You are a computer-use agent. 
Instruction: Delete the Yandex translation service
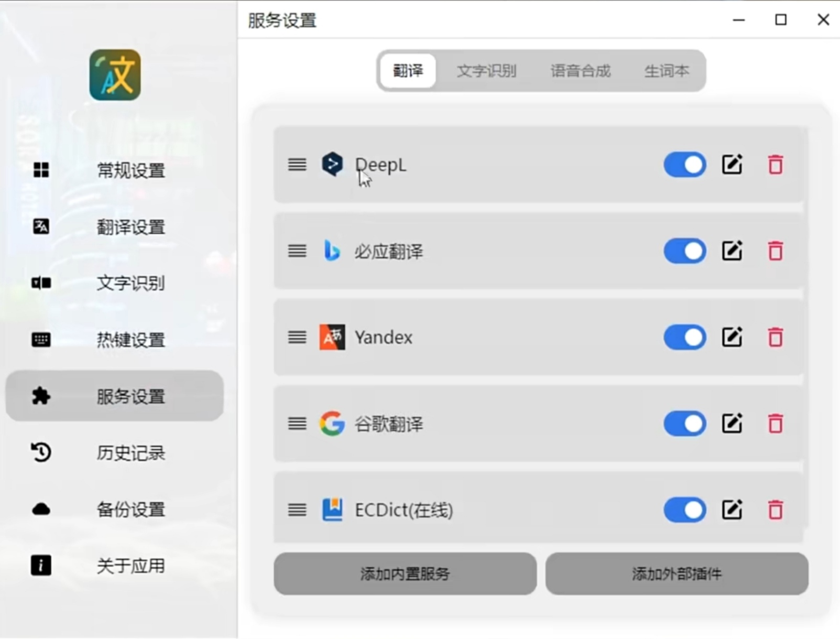[x=775, y=337]
